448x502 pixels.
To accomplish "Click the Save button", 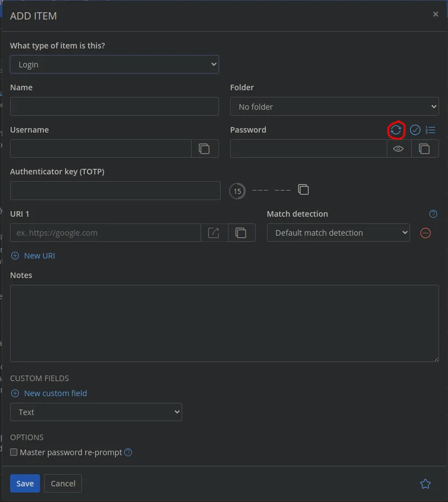I will (25, 484).
